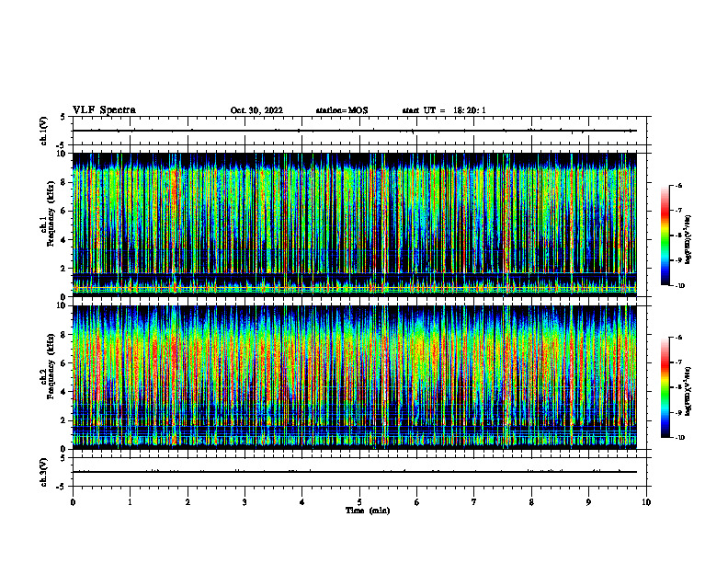Viewport: 728px width, 563px height.
Task: Select the ch.2 colorbar log(PSD) label
Action: tap(688, 391)
